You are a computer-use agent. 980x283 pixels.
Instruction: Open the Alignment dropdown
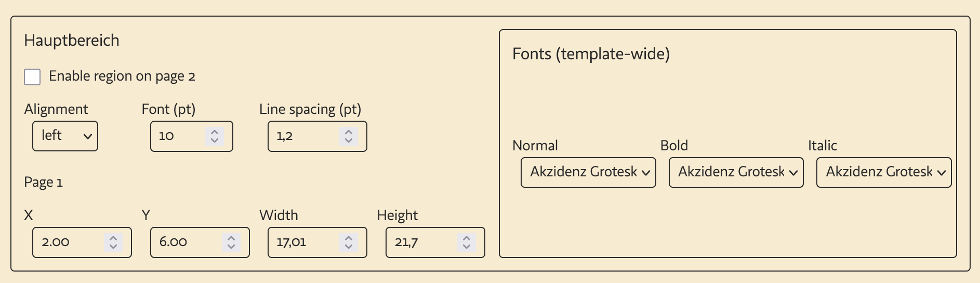click(x=65, y=136)
